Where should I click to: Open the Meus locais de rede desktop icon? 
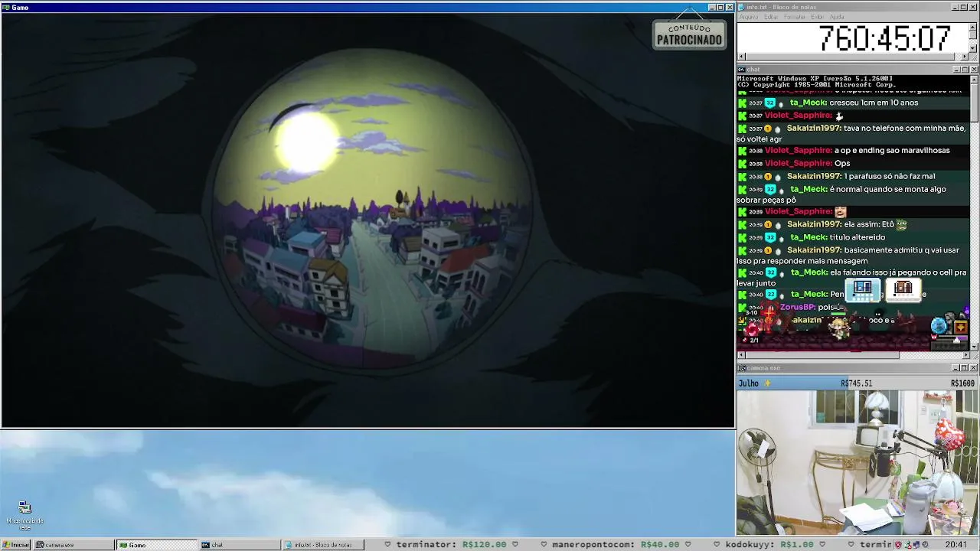pyautogui.click(x=24, y=517)
